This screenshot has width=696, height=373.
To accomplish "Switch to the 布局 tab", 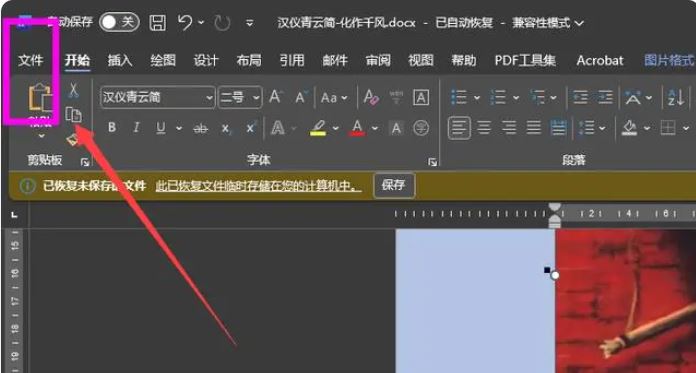I will tap(249, 60).
